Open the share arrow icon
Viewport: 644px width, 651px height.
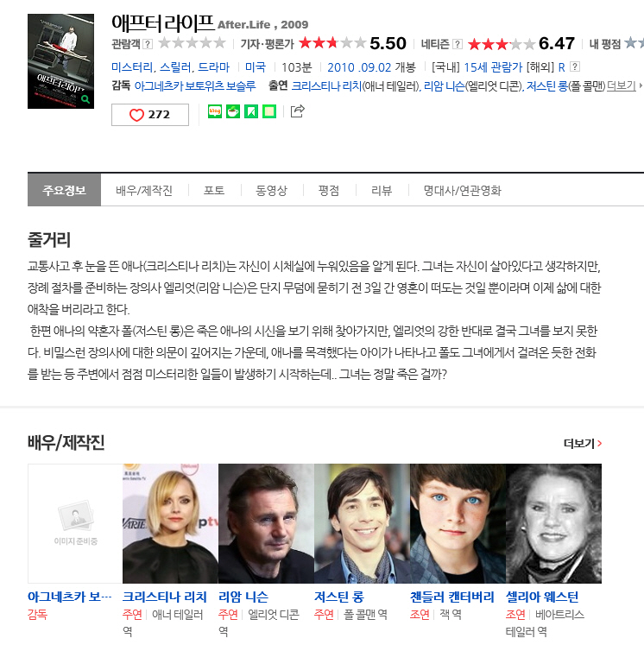tap(297, 111)
